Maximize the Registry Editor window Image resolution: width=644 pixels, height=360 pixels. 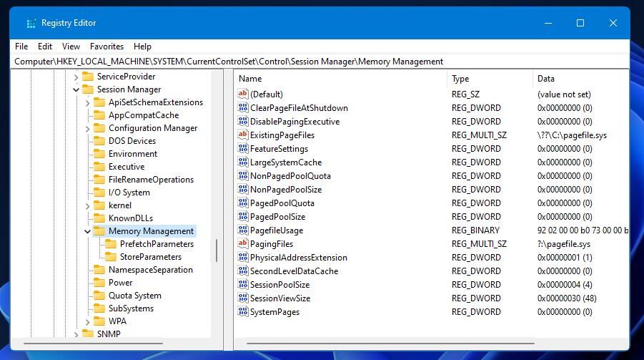(580, 23)
